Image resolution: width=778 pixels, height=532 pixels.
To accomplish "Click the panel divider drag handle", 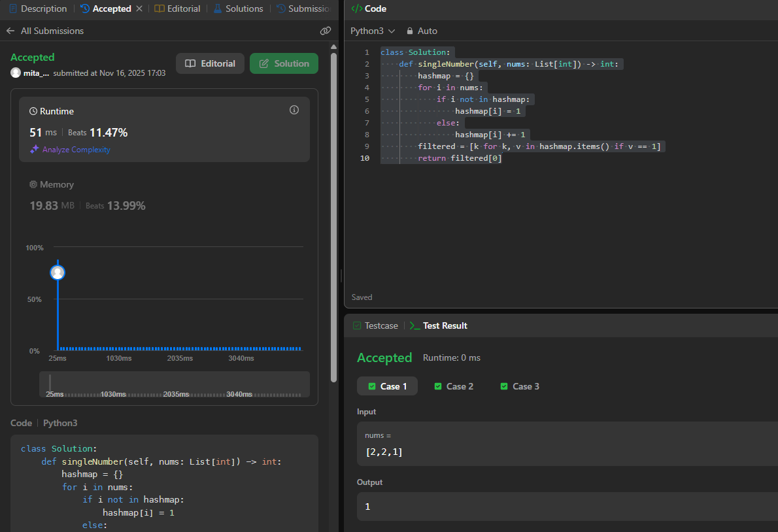I will coord(341,276).
